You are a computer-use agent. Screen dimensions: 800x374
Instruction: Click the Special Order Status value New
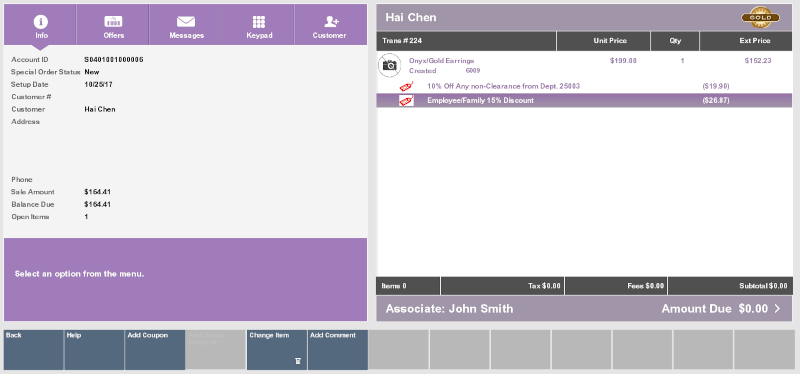92,72
